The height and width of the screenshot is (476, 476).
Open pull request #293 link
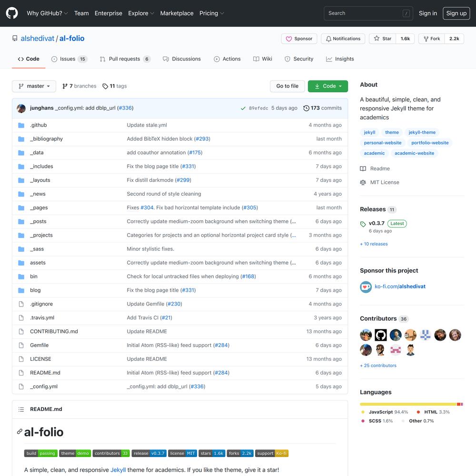coord(202,139)
